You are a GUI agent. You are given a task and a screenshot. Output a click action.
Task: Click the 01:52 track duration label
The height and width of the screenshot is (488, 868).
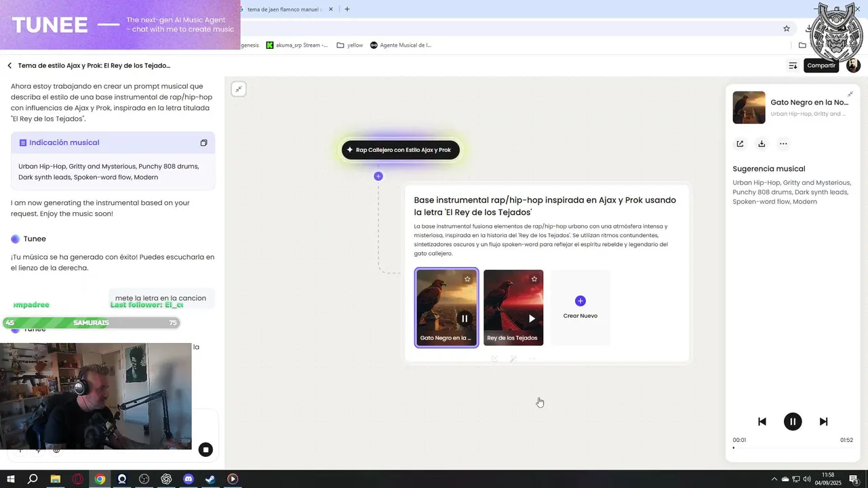846,440
